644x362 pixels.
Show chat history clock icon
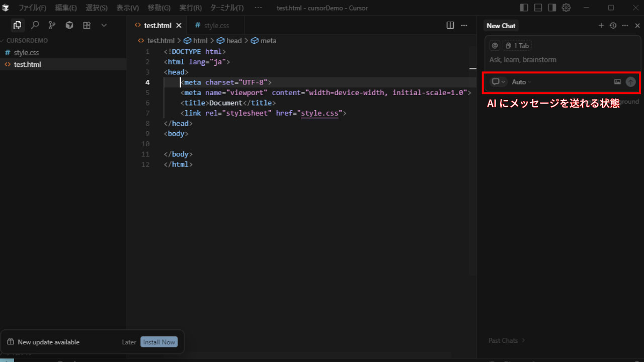[613, 26]
